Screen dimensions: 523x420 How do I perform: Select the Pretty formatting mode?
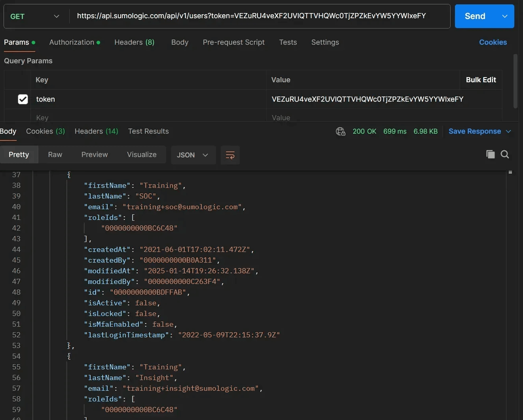tap(19, 155)
